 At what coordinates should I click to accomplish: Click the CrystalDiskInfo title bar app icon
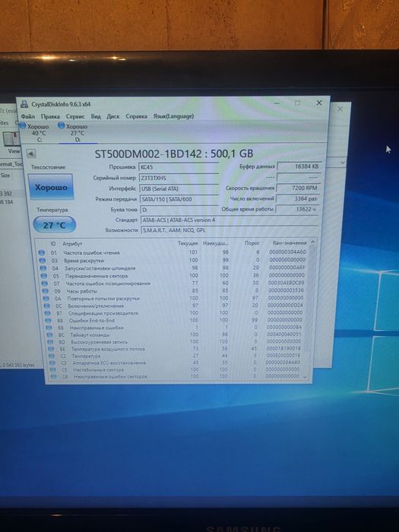(x=24, y=104)
